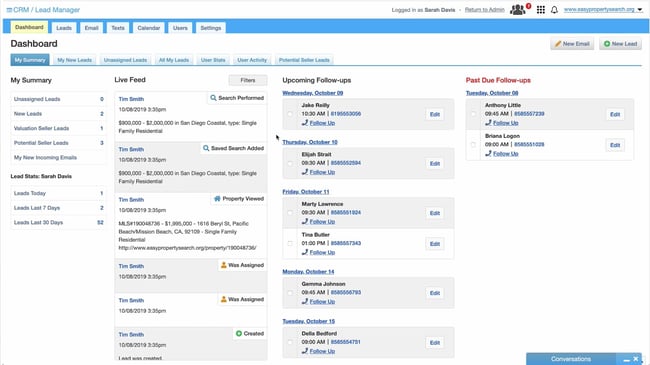
Task: Close the Conversations panel
Action: pyautogui.click(x=636, y=359)
